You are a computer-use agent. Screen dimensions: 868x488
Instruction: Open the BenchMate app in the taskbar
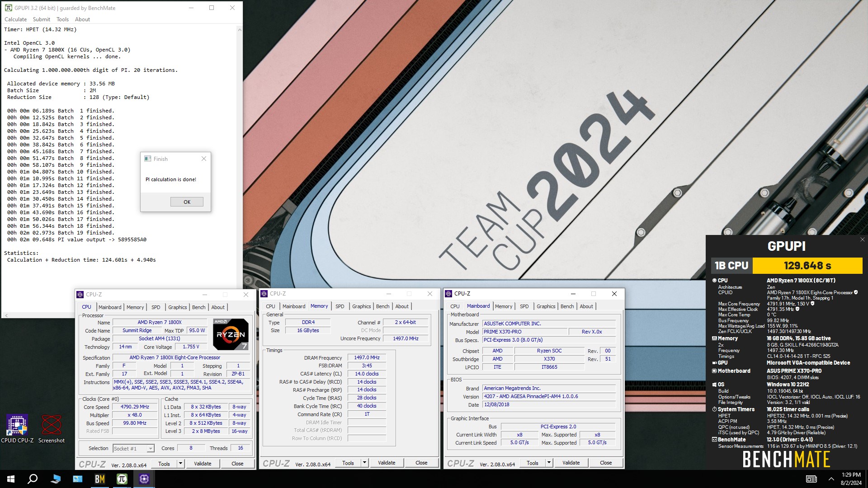(x=99, y=479)
